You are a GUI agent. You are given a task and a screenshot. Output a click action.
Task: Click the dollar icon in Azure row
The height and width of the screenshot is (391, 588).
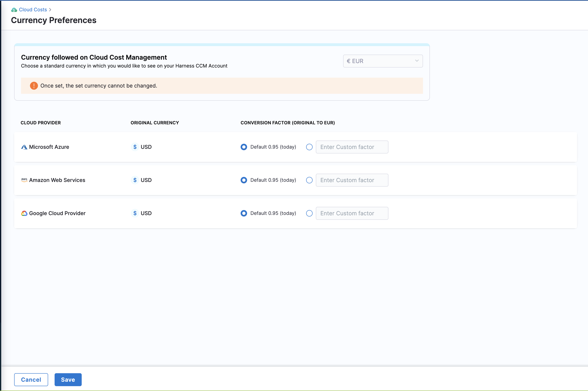pos(135,147)
